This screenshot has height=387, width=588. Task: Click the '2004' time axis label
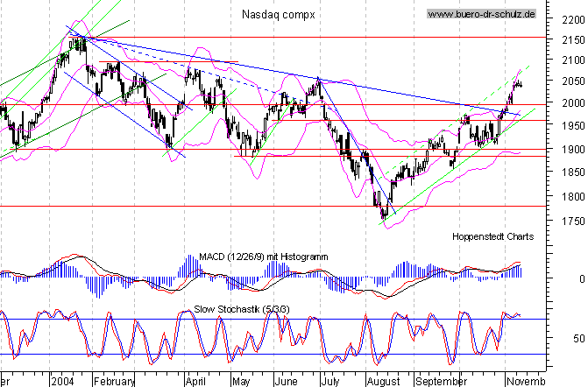[x=63, y=382]
